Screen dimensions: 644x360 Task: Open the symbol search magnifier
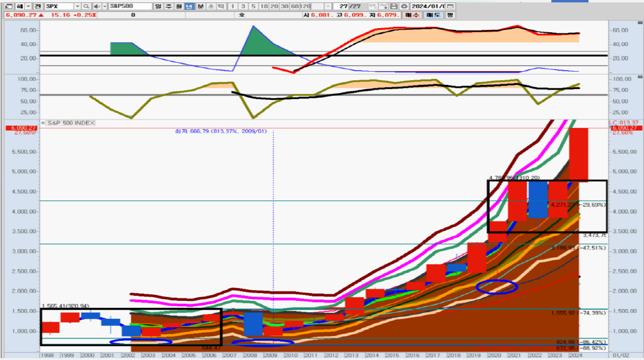86,7
